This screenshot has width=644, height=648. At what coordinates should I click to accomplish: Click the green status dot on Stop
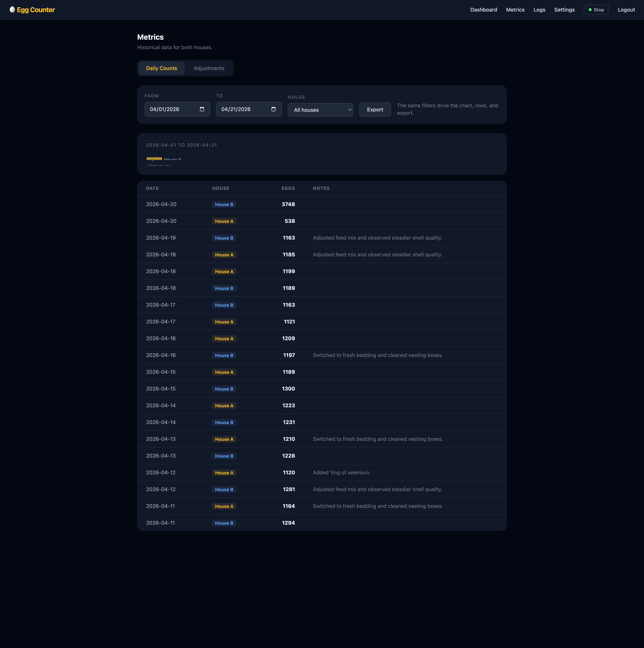590,10
